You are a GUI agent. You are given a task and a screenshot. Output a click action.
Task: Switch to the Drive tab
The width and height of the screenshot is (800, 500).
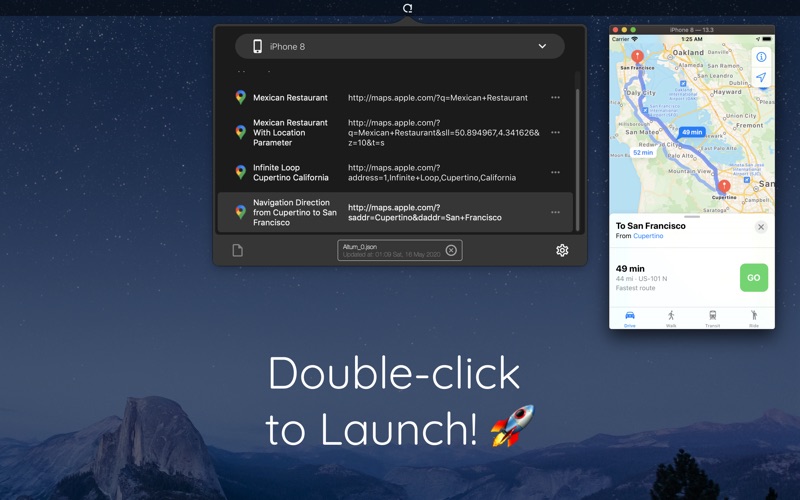click(630, 318)
